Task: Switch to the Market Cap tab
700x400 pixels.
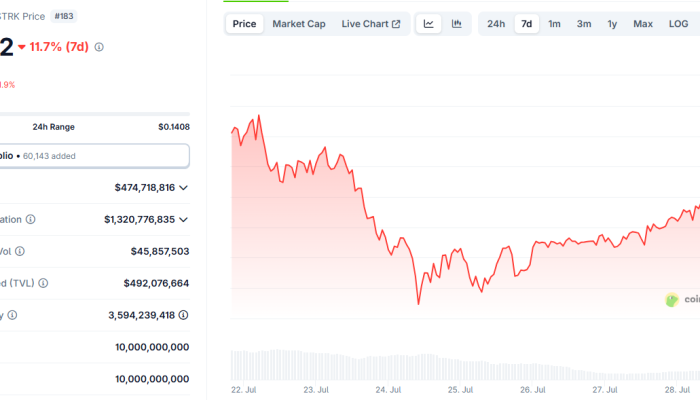Action: click(x=299, y=24)
